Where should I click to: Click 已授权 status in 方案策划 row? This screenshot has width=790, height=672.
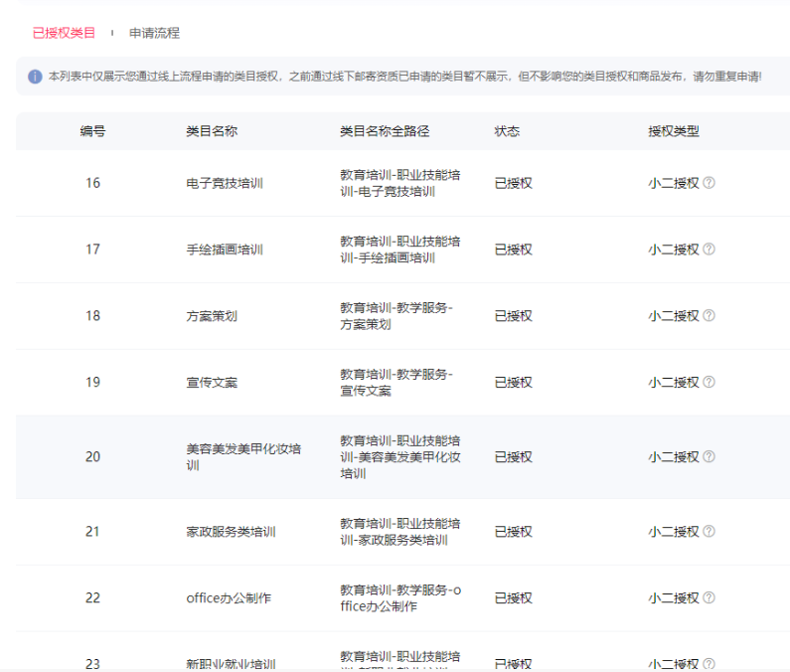pyautogui.click(x=513, y=316)
